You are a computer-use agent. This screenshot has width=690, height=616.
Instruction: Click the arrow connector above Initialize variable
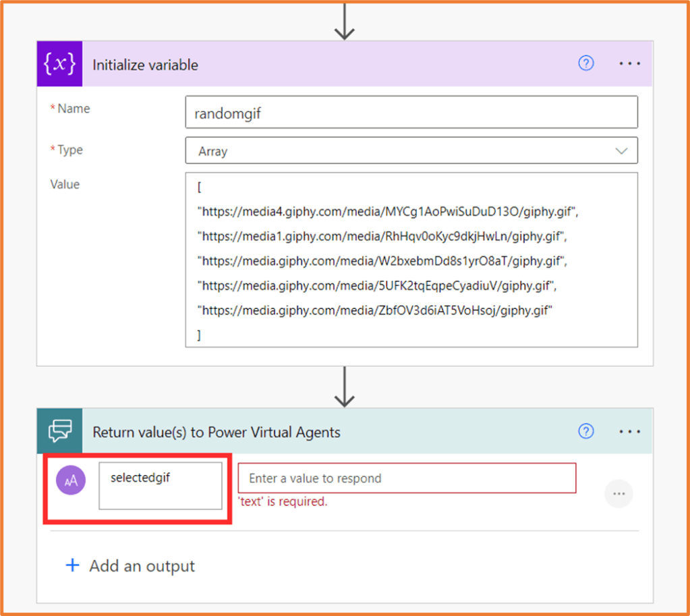tap(345, 20)
